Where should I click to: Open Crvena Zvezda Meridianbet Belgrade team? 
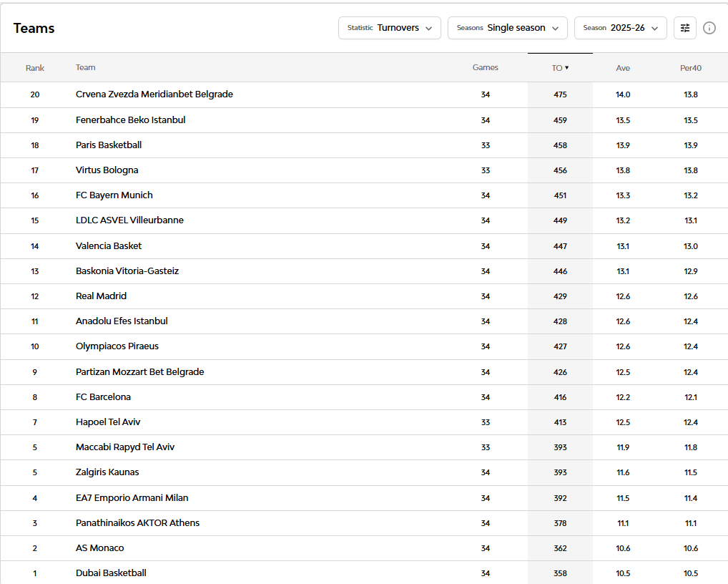pos(154,94)
